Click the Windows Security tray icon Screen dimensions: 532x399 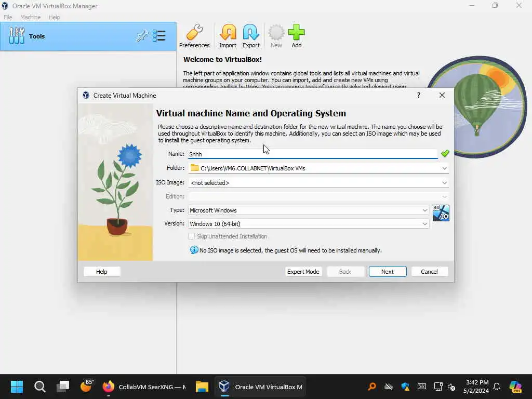point(405,387)
